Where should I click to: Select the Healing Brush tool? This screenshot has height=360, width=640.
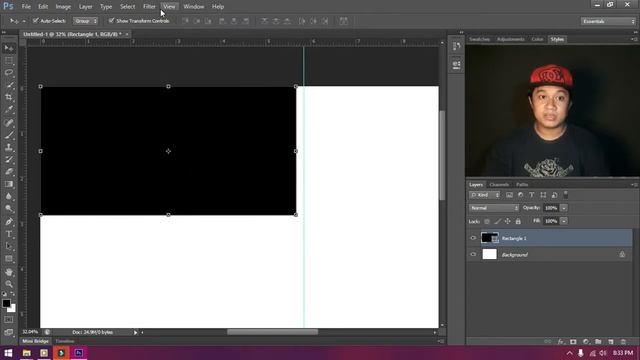point(9,122)
